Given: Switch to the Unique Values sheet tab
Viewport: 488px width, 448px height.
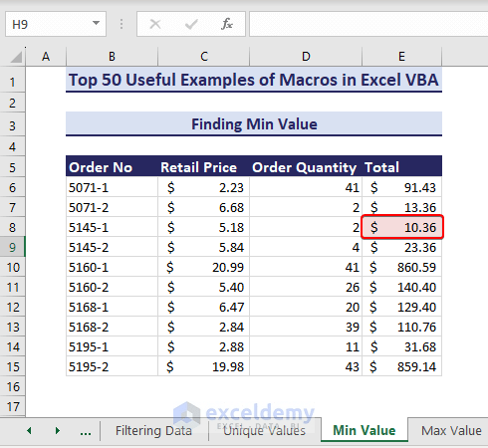Looking at the screenshot, I should [x=264, y=430].
